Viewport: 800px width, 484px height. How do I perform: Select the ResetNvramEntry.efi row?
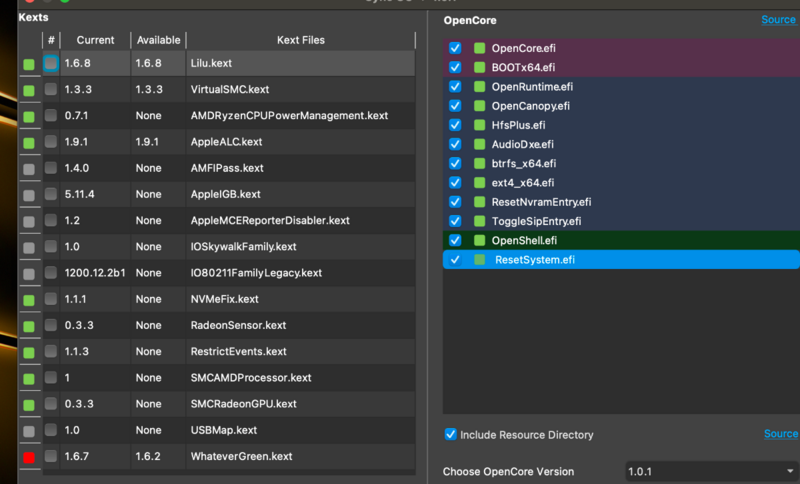click(621, 202)
